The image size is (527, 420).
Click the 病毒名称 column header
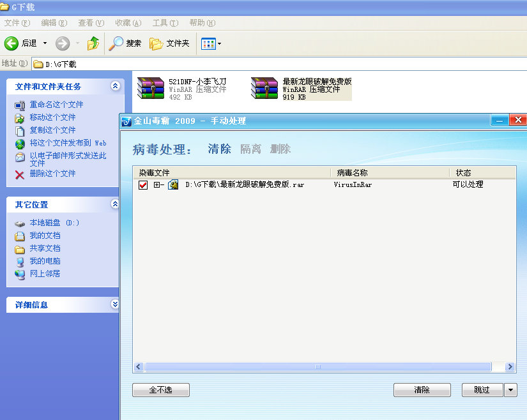390,173
